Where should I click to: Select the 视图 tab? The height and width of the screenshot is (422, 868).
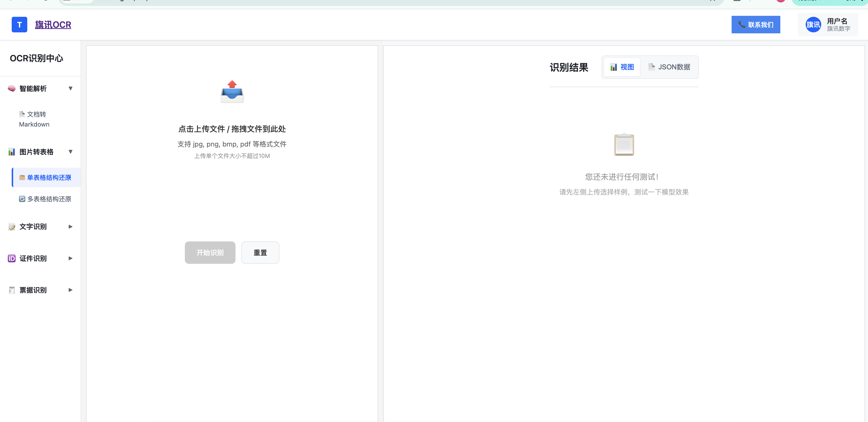[622, 67]
